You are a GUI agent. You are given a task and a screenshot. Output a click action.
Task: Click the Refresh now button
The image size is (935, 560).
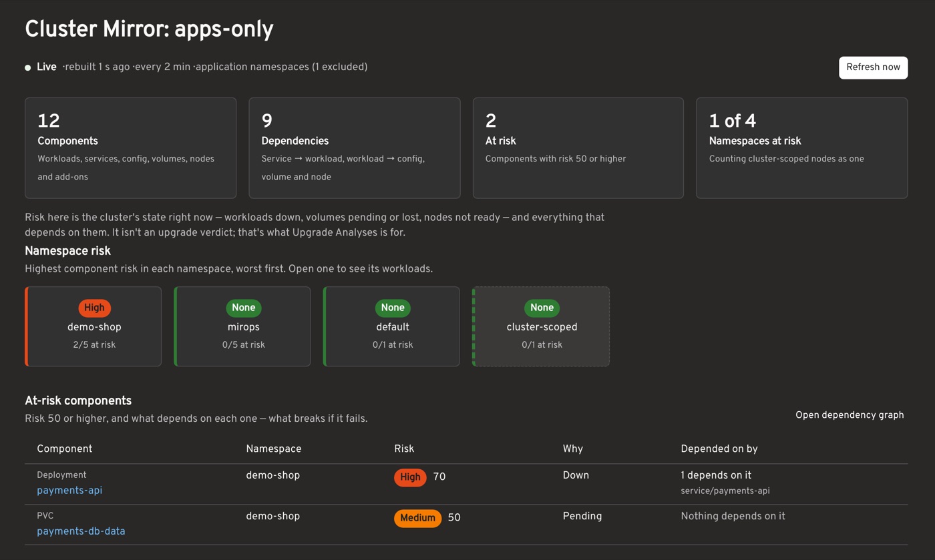(873, 67)
